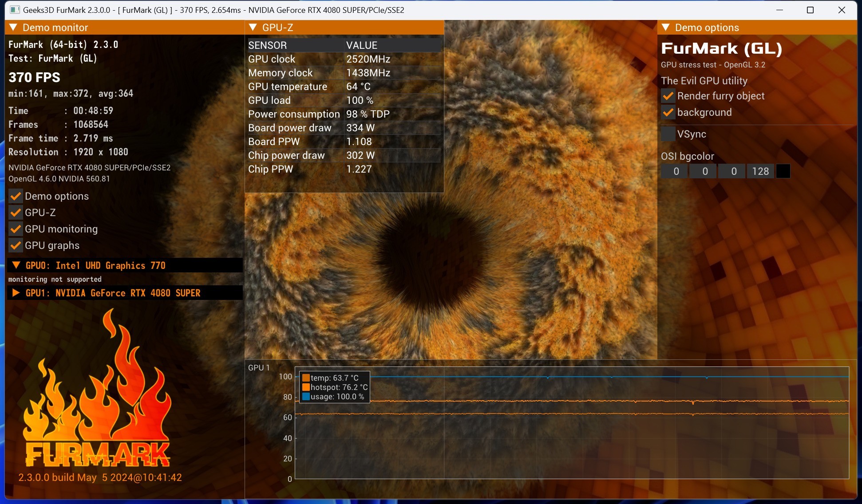Collapse the Demo options panel
862x504 pixels.
pyautogui.click(x=666, y=28)
